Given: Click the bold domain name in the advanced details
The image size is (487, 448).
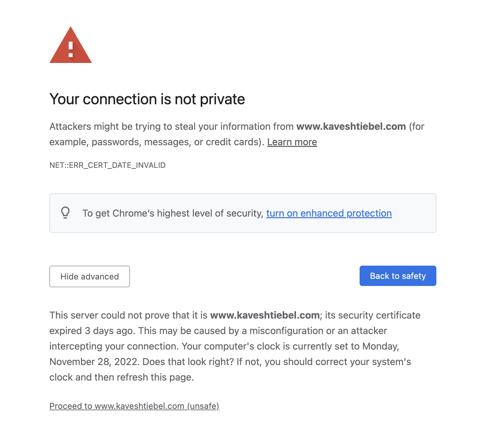Looking at the screenshot, I should (264, 315).
